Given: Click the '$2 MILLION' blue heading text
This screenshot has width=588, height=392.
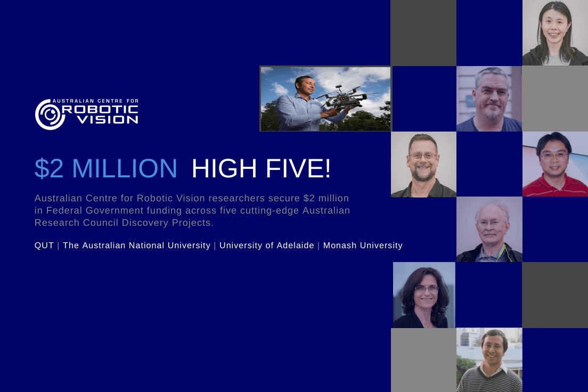Looking at the screenshot, I should (106, 168).
